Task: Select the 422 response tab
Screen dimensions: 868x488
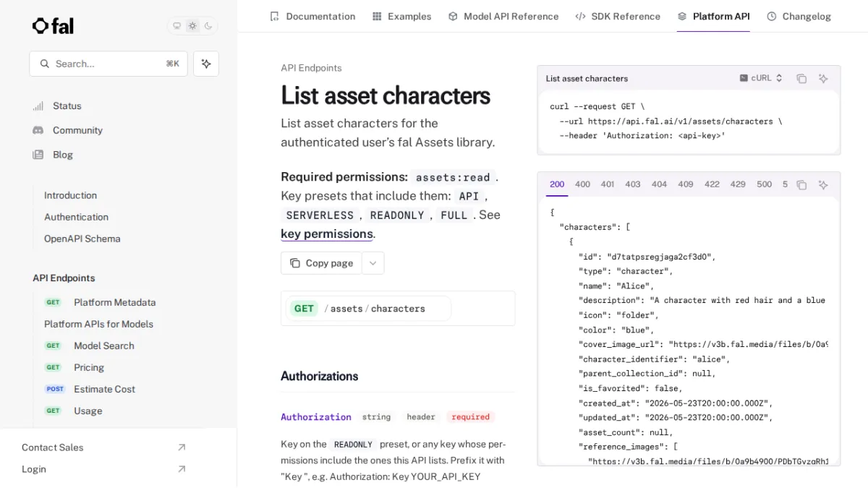Action: [x=712, y=184]
